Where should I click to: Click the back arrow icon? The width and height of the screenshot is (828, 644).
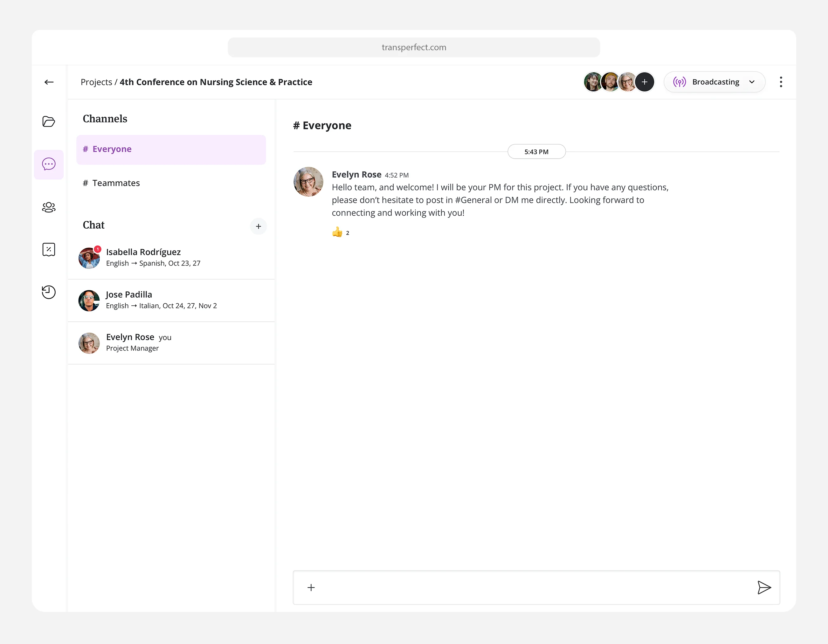click(x=49, y=82)
